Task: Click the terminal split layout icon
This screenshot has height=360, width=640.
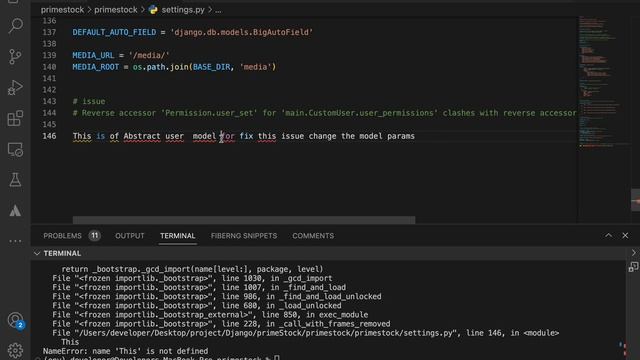Action: tap(633, 267)
